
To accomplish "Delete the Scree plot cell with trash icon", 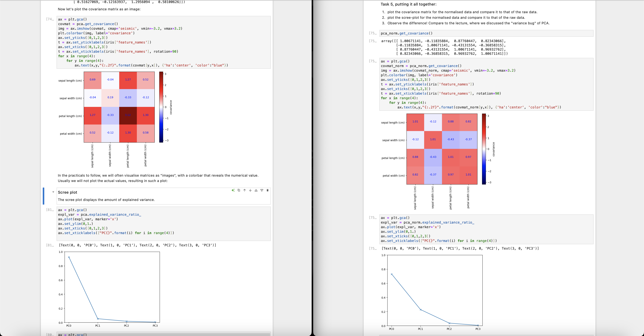I will pos(268,190).
